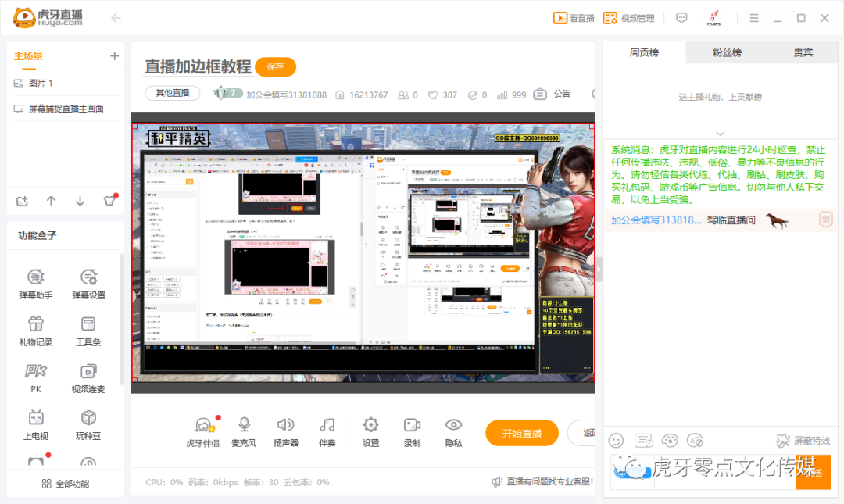This screenshot has width=844, height=504.
Task: Click the 加公会填写313818... username in chat
Action: (656, 220)
